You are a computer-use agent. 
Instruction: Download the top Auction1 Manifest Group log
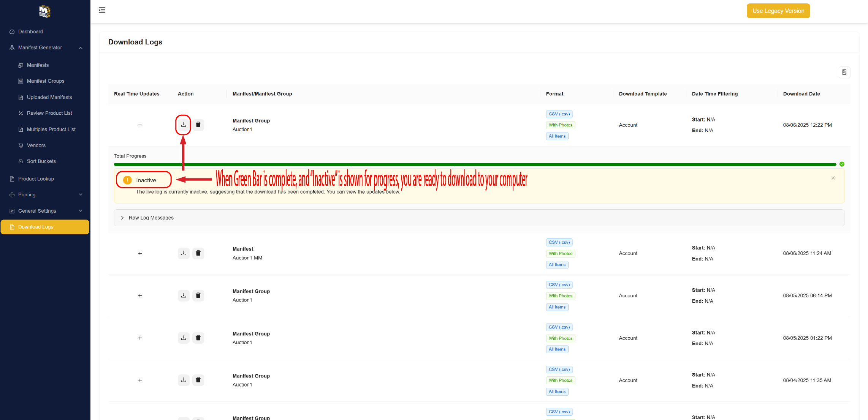[x=184, y=125]
